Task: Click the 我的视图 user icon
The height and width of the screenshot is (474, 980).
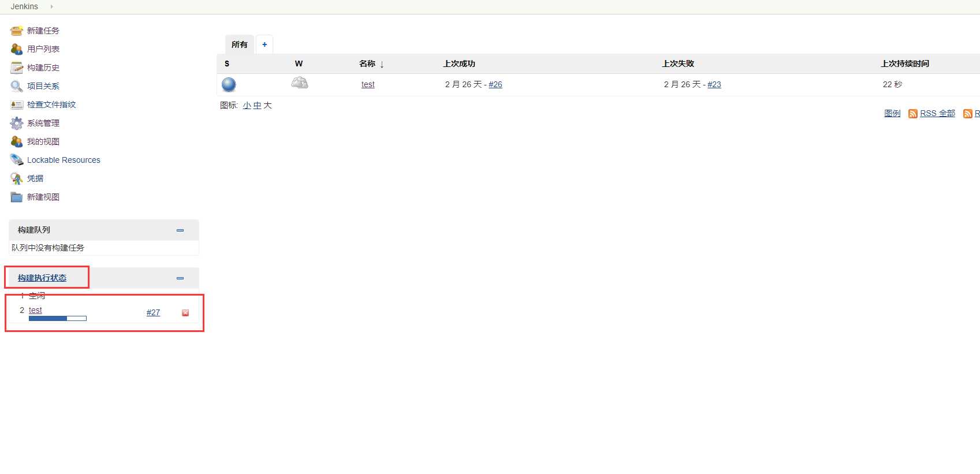Action: pyautogui.click(x=17, y=141)
